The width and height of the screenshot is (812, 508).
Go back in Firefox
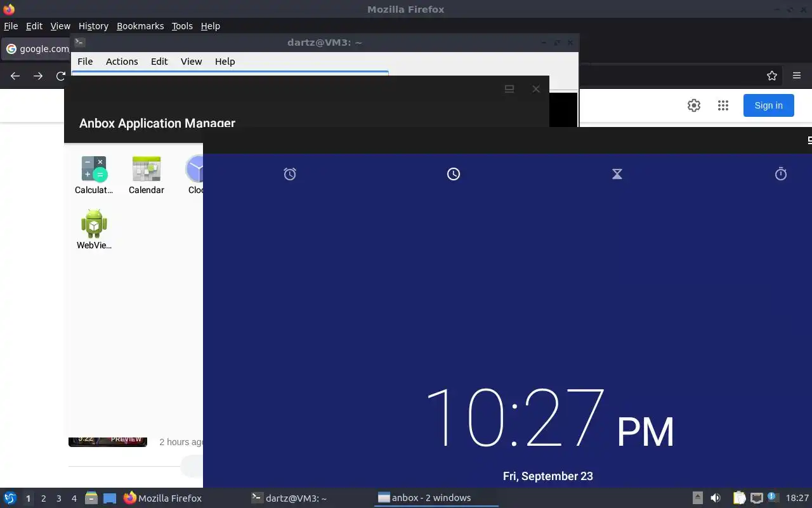15,76
